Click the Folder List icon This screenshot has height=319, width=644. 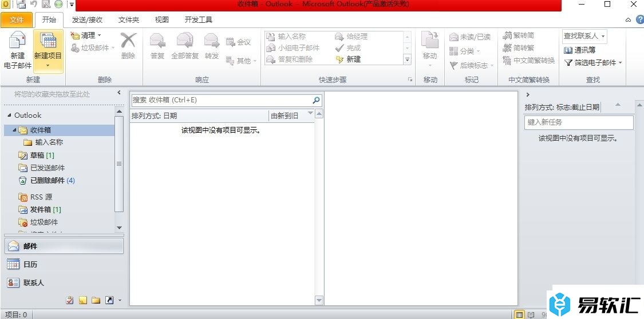pos(96,301)
